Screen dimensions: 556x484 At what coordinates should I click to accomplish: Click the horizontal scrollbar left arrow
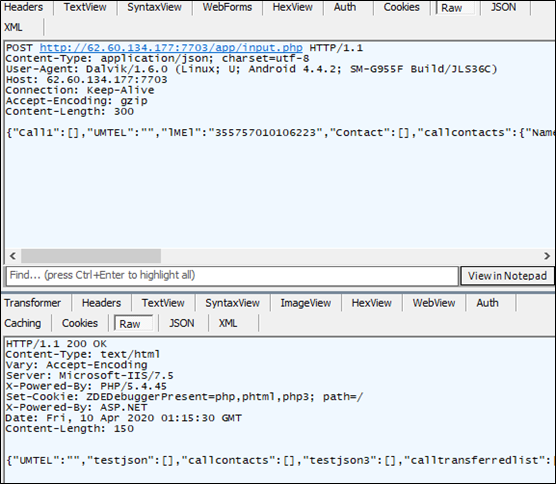13,256
